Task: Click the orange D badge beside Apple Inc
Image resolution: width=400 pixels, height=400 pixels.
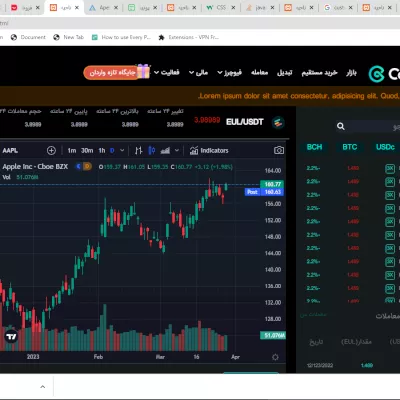Action: click(87, 166)
